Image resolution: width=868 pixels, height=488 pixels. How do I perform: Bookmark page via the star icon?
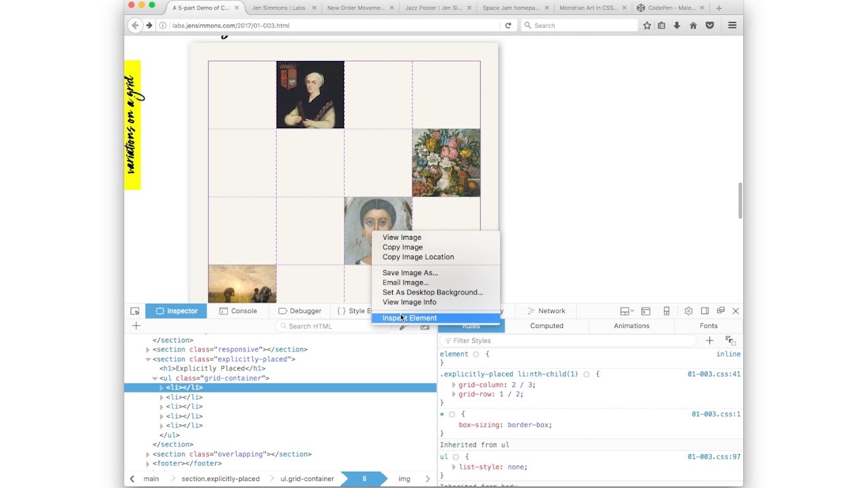(647, 25)
